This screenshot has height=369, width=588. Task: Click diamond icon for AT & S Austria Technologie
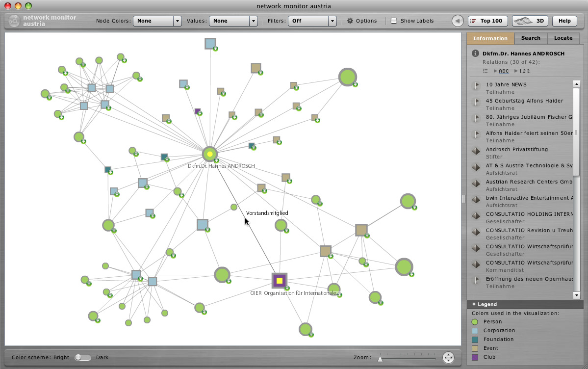point(476,167)
